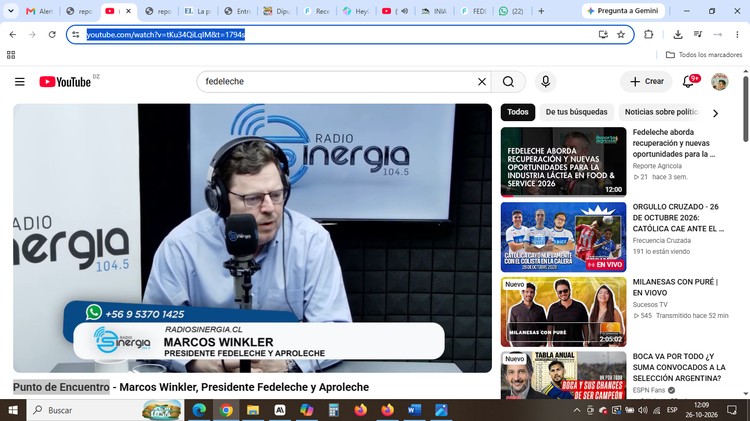Install app icon in the address bar
The height and width of the screenshot is (421, 750).
(x=603, y=34)
